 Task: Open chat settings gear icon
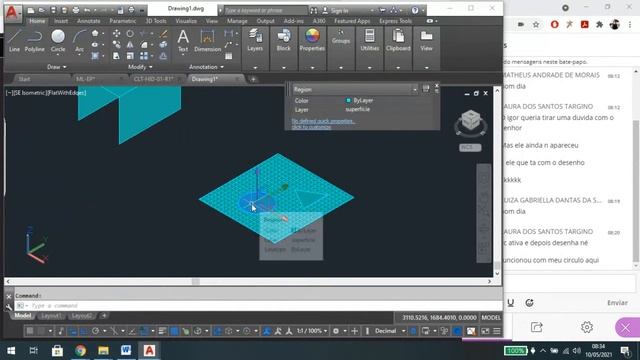587,327
